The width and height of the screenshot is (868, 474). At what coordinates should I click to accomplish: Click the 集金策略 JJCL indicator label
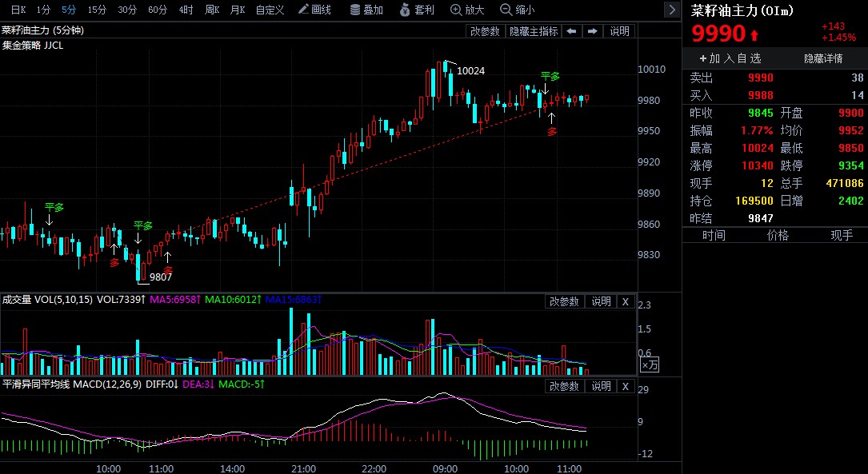tap(33, 46)
